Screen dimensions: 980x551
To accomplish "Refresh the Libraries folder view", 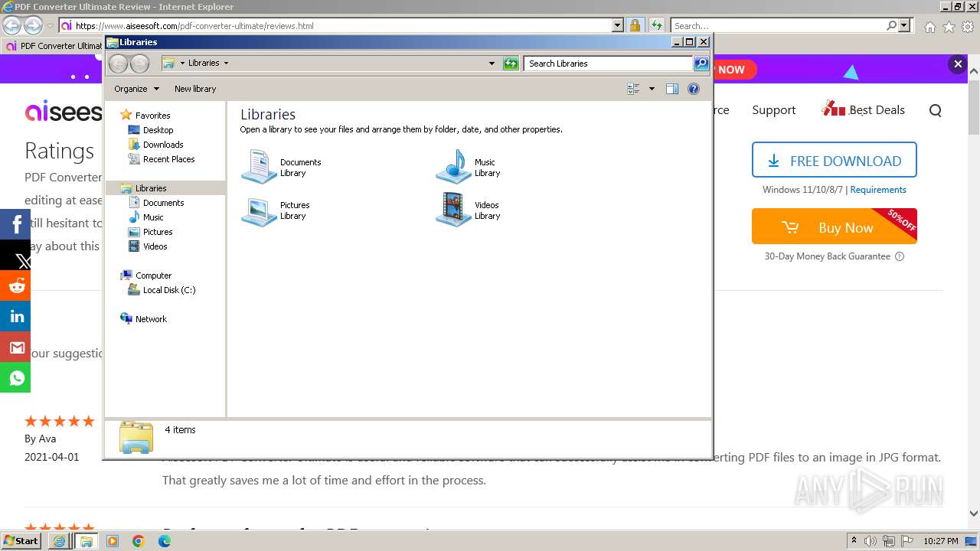I will pyautogui.click(x=511, y=64).
